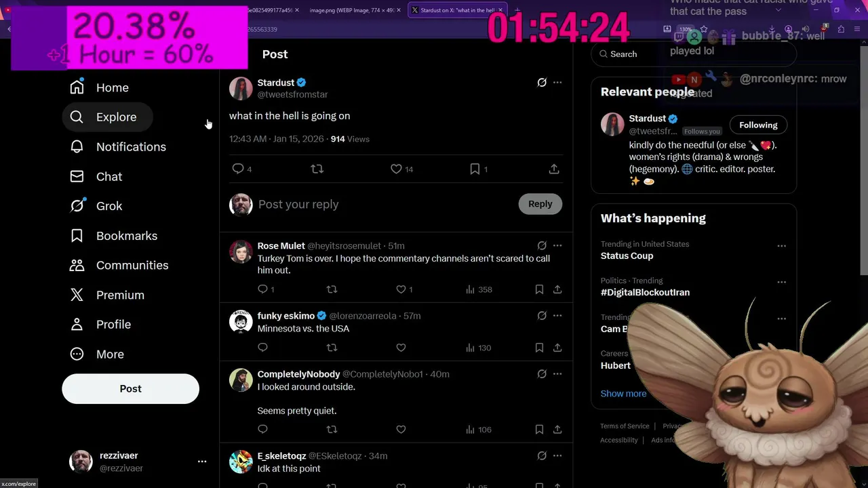Comment on funky eskimo's reply
This screenshot has width=868, height=488.
click(263, 348)
